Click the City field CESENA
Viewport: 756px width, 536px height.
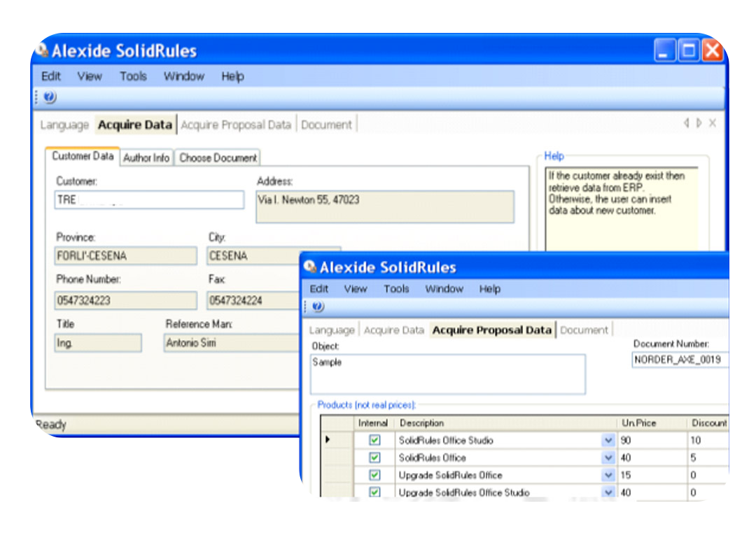coord(253,255)
